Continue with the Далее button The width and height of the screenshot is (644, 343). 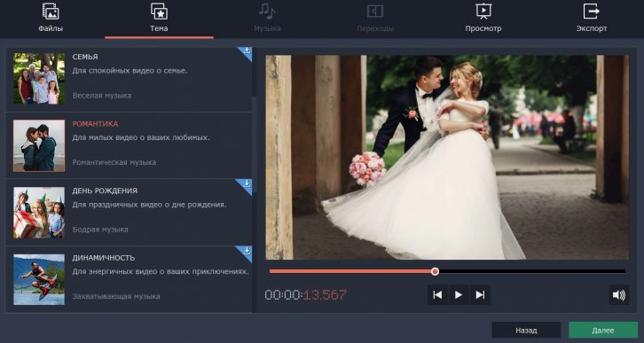pyautogui.click(x=603, y=331)
